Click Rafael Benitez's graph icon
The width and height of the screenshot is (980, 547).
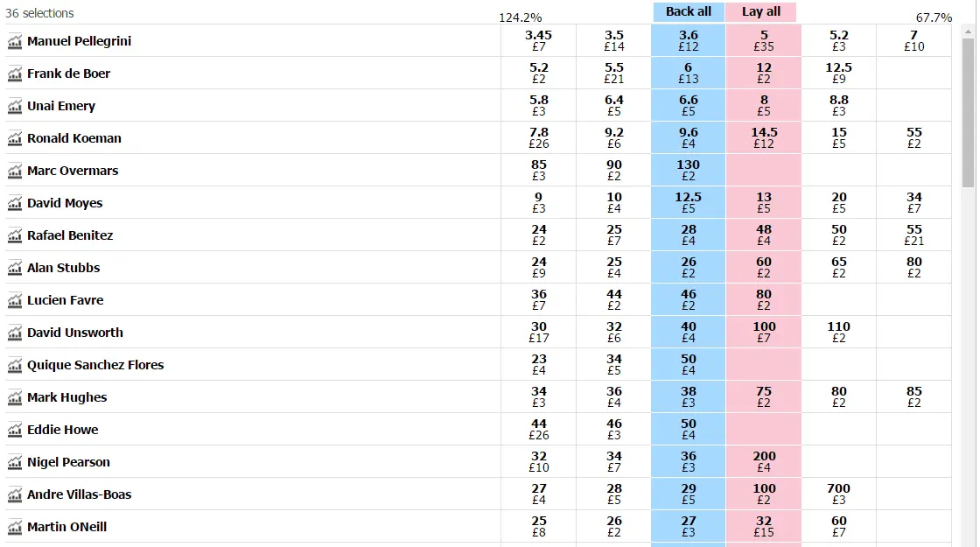click(15, 235)
